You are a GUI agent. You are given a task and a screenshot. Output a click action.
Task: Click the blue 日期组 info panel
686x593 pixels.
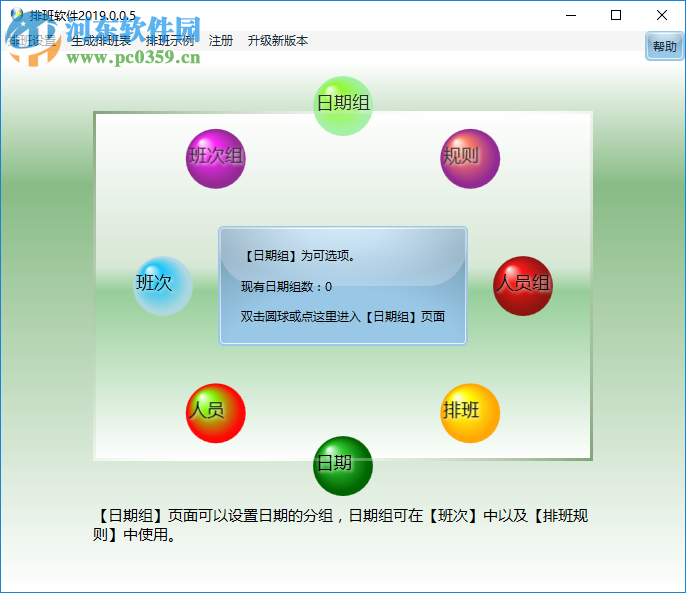(x=343, y=286)
